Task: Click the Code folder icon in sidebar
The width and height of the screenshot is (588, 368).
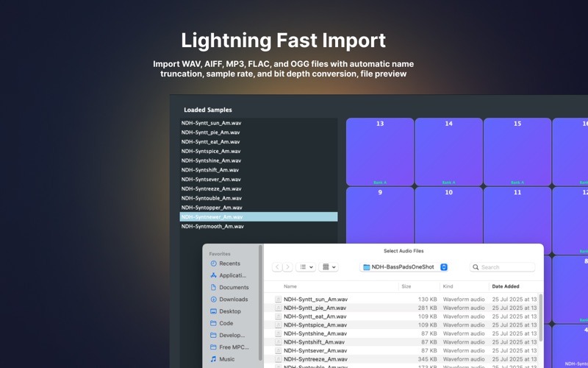Action: (213, 323)
